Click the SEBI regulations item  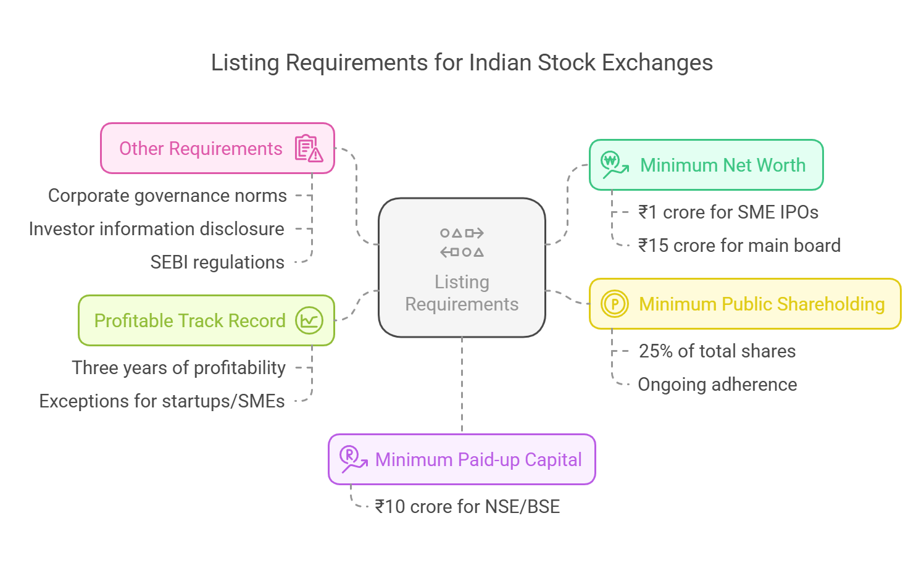[x=217, y=262]
